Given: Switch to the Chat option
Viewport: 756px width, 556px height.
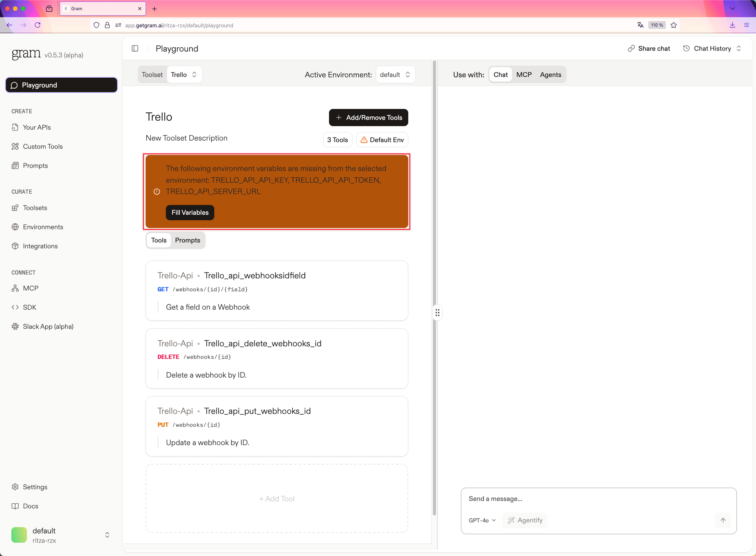Looking at the screenshot, I should (x=500, y=75).
